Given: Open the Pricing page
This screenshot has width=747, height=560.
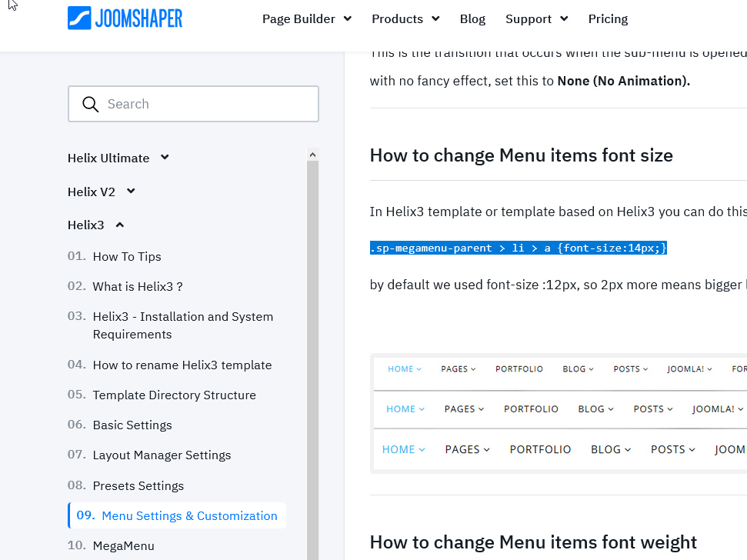Looking at the screenshot, I should tap(608, 18).
